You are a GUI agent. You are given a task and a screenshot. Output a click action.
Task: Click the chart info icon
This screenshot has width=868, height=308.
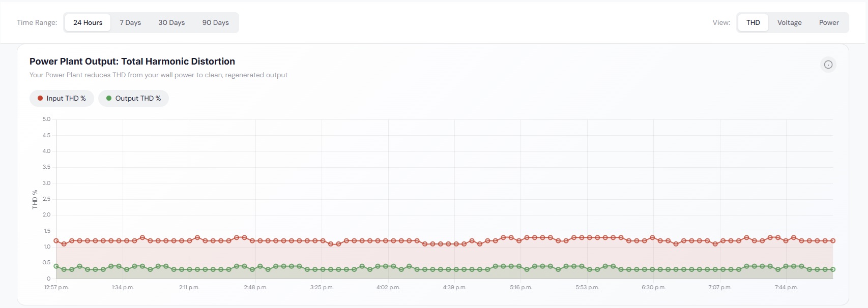point(828,65)
